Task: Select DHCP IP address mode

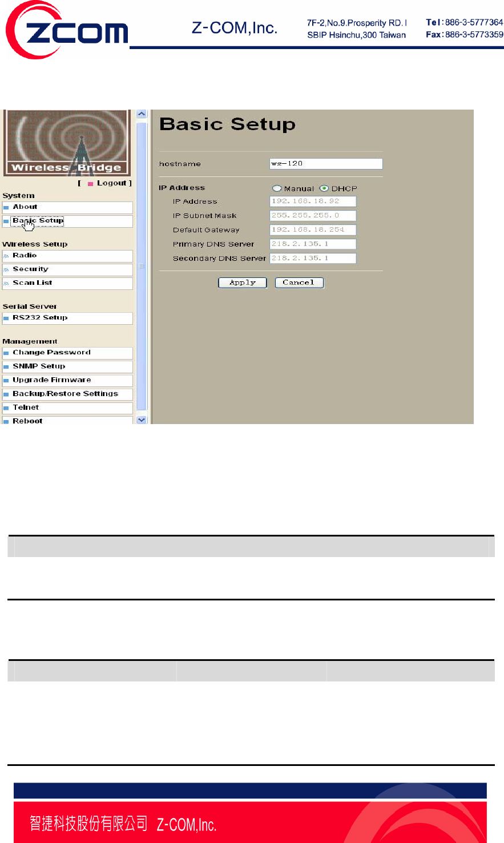Action: (x=324, y=188)
